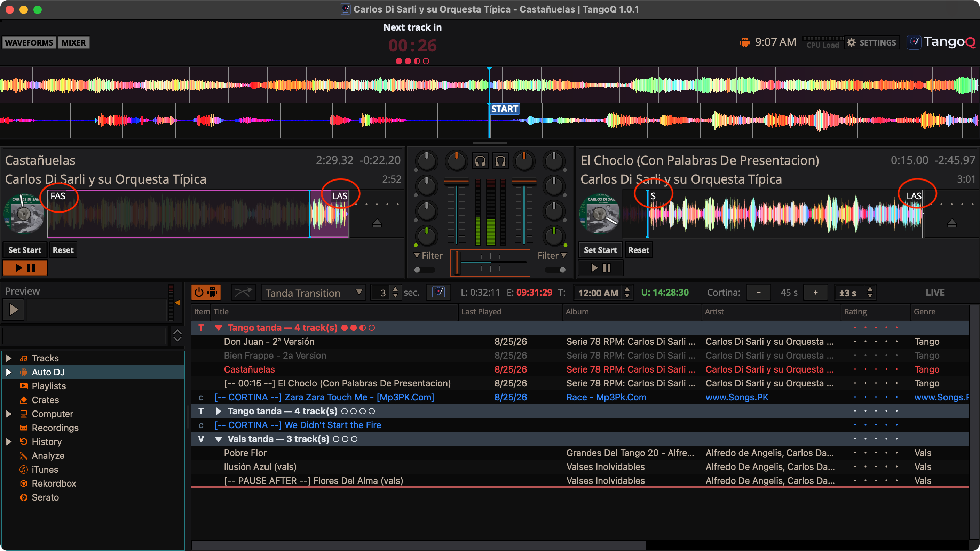The width and height of the screenshot is (980, 551).
Task: Click Set Start on the left deck
Action: click(25, 250)
